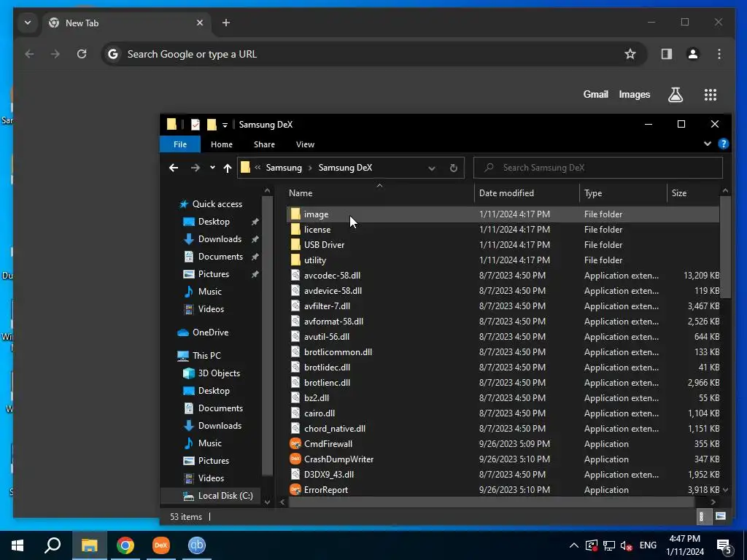Switch to Large icons view in status bar
This screenshot has height=560, width=747.
(720, 516)
